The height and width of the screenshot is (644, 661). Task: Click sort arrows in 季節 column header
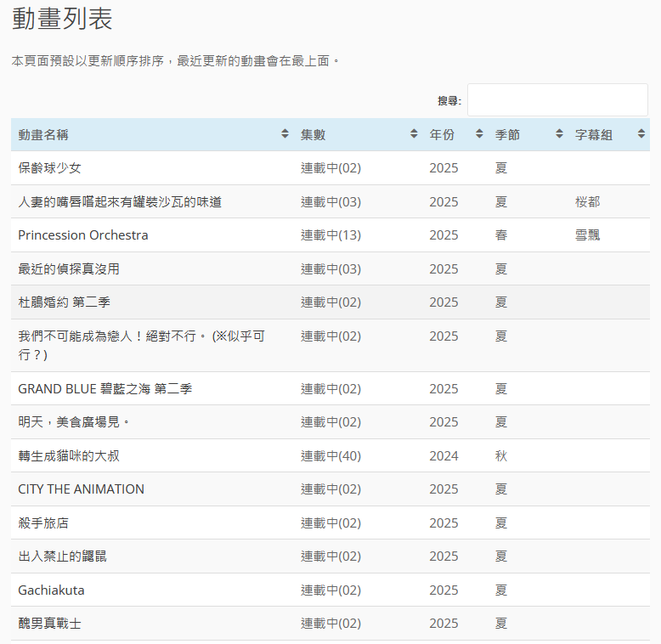coord(559,134)
